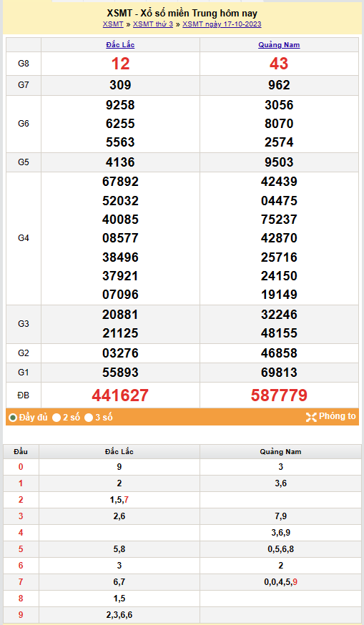Click Quảng Nam tails 3,6,9 cell
This screenshot has width=364, height=625.
coord(280,533)
